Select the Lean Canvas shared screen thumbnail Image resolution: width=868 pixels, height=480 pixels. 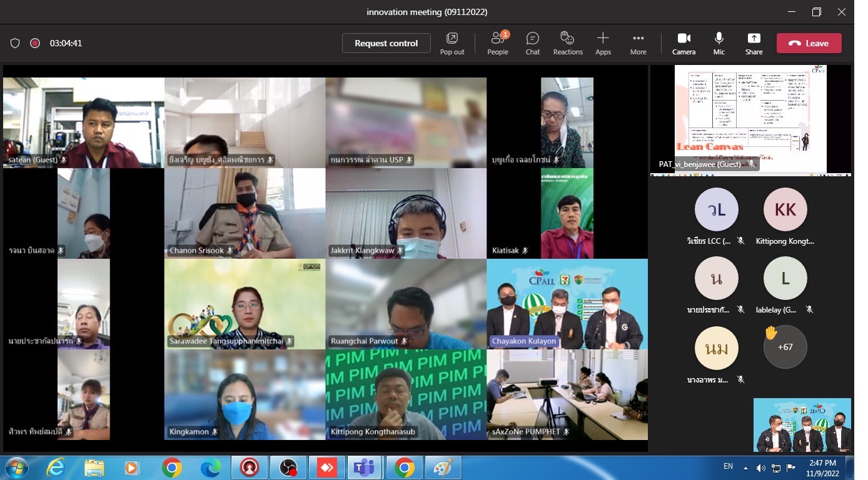point(750,119)
